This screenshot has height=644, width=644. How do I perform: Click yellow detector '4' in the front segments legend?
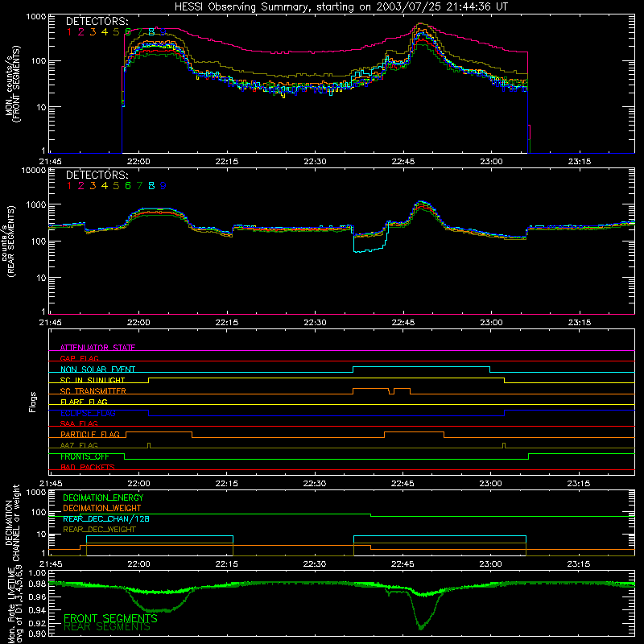tap(105, 32)
